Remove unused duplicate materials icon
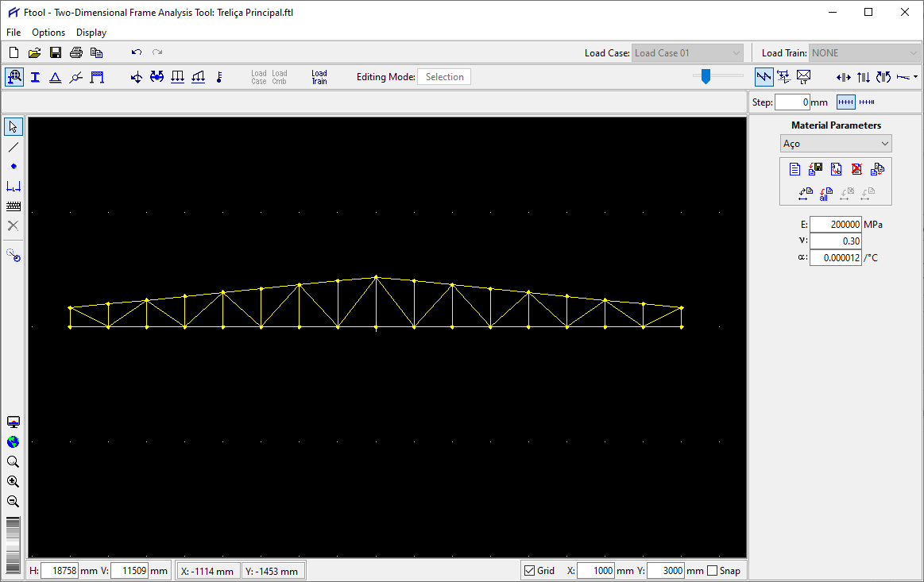Image resolution: width=924 pixels, height=582 pixels. (x=877, y=170)
